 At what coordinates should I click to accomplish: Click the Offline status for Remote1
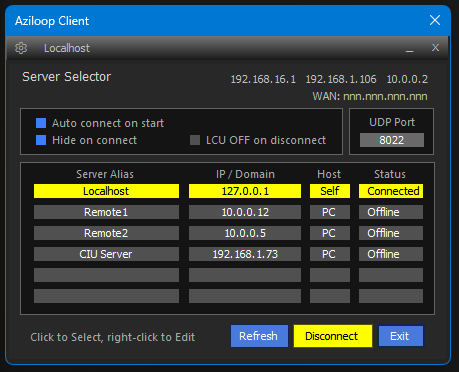[x=391, y=212]
